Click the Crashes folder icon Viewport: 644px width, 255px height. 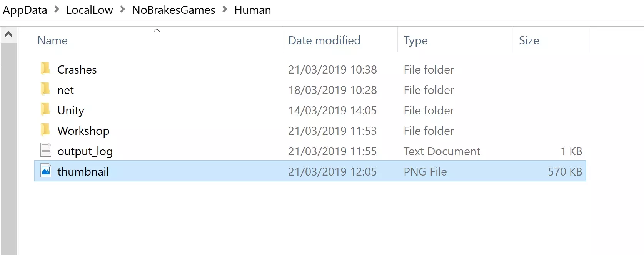point(45,69)
